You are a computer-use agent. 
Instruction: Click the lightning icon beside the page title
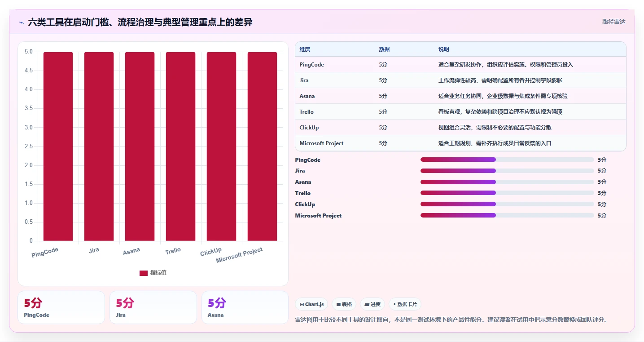tap(21, 22)
